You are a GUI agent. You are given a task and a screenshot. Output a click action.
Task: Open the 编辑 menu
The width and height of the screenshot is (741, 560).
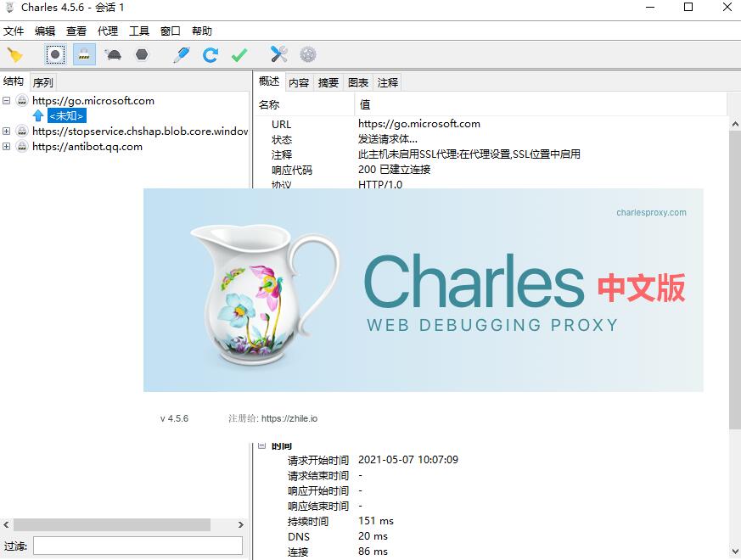pyautogui.click(x=45, y=31)
